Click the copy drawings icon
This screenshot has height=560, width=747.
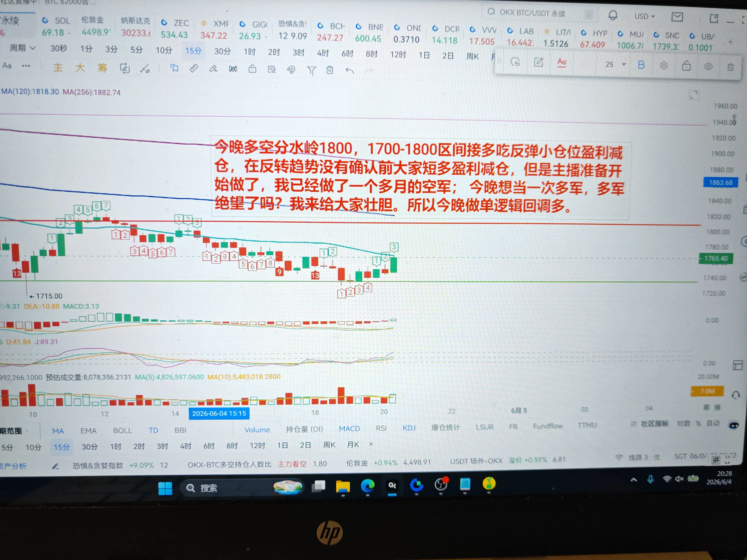(174, 69)
